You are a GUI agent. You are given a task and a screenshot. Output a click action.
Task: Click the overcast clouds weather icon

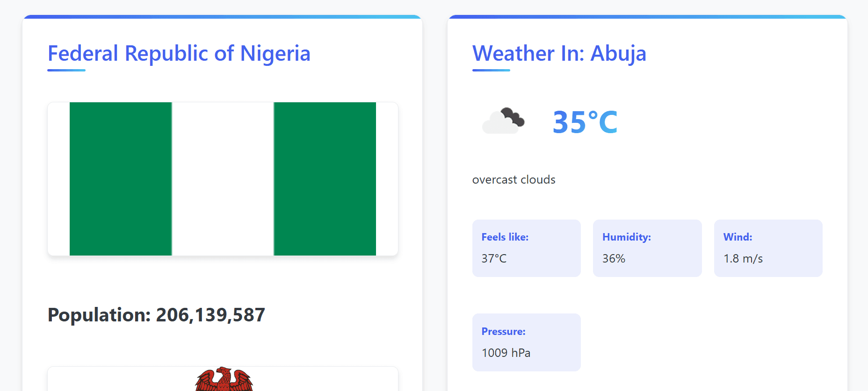pos(503,121)
